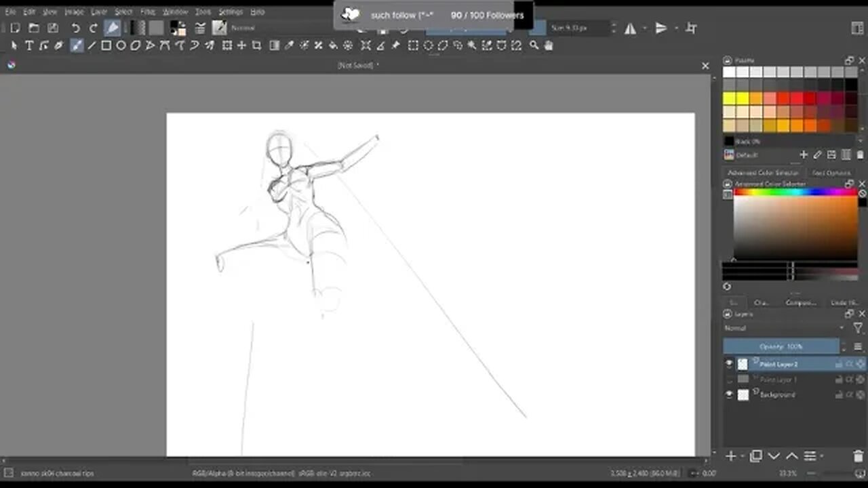
Task: Select the Transform tool
Action: click(x=226, y=45)
